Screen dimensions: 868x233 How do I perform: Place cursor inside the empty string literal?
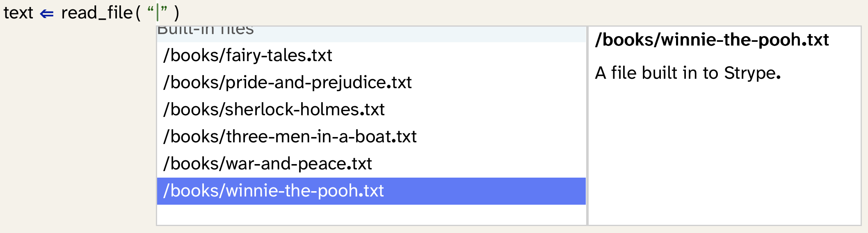pyautogui.click(x=158, y=13)
